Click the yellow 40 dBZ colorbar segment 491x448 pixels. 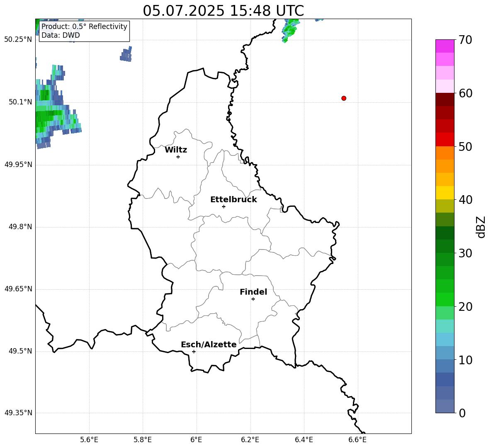[445, 193]
